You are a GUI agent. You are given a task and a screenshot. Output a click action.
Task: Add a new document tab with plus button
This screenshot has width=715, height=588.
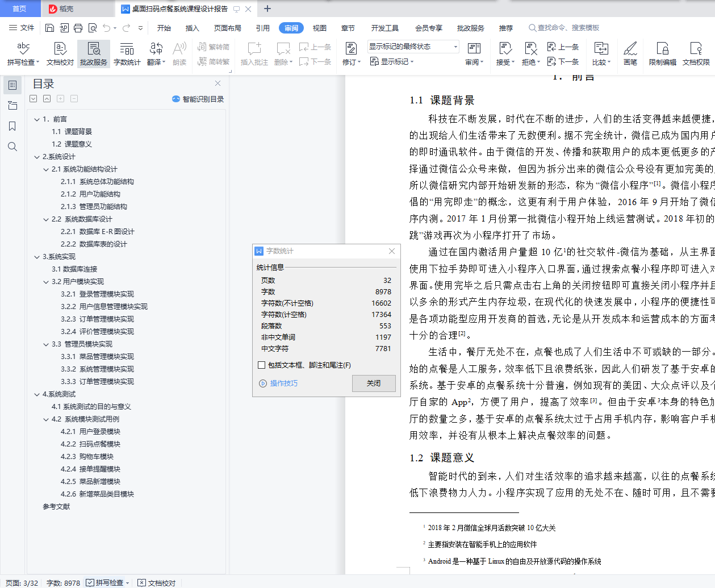tap(267, 9)
